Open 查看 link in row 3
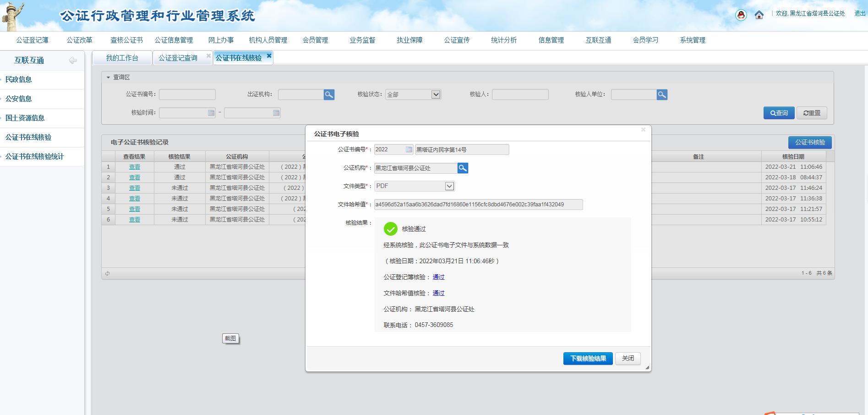 [134, 188]
